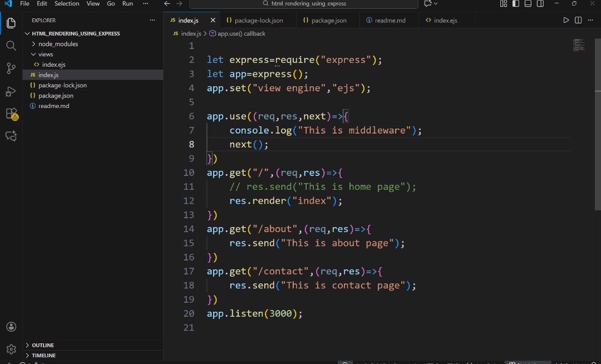Collapse HTML_RENDERING_USING_EXPRESS root folder
The width and height of the screenshot is (601, 364).
pyautogui.click(x=27, y=34)
